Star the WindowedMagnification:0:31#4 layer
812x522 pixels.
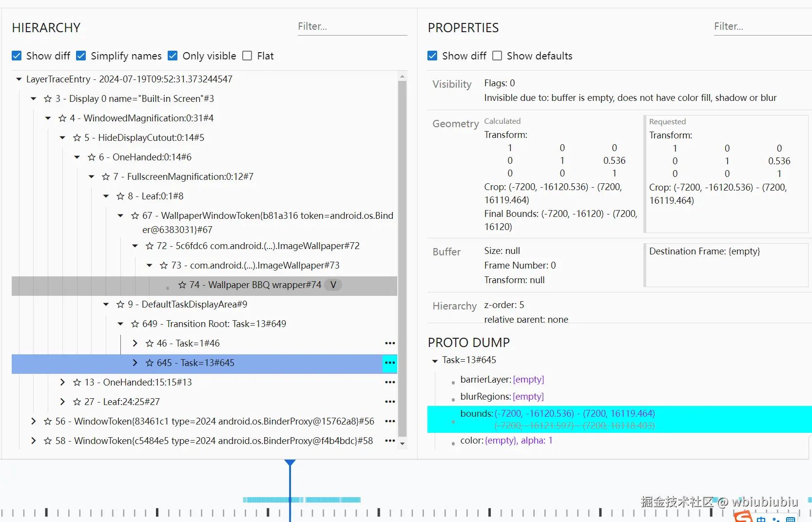62,118
